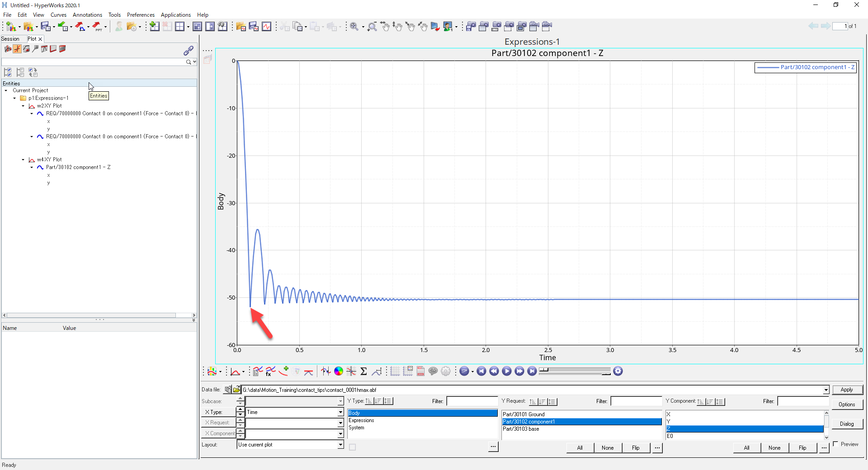This screenshot has width=868, height=470.
Task: Click the Apply button
Action: click(847, 390)
